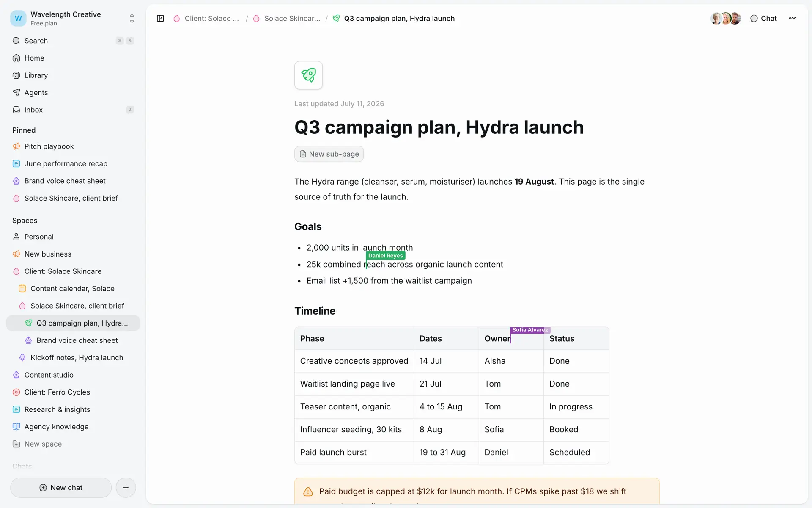Click the New business megaphone icon
The image size is (812, 508).
16,254
